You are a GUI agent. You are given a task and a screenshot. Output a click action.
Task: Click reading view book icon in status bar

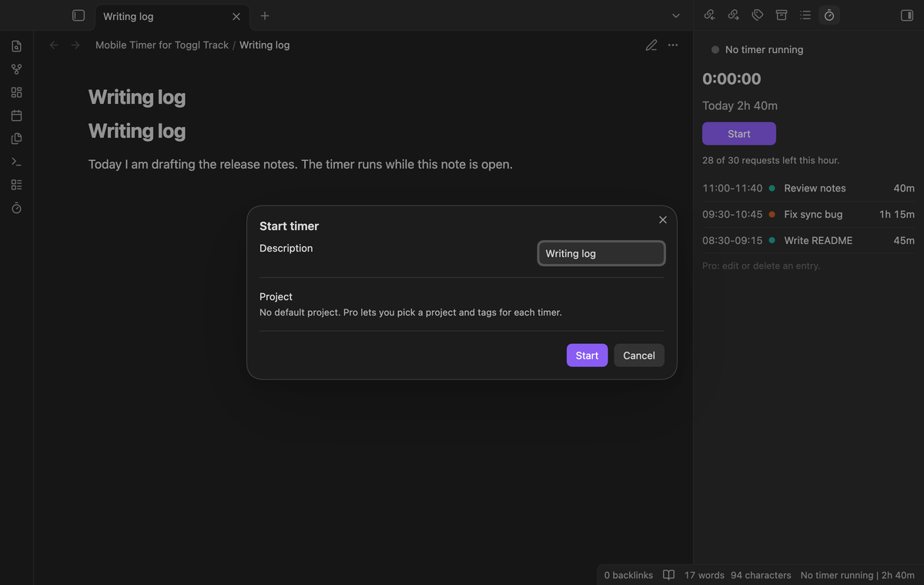[x=669, y=575]
